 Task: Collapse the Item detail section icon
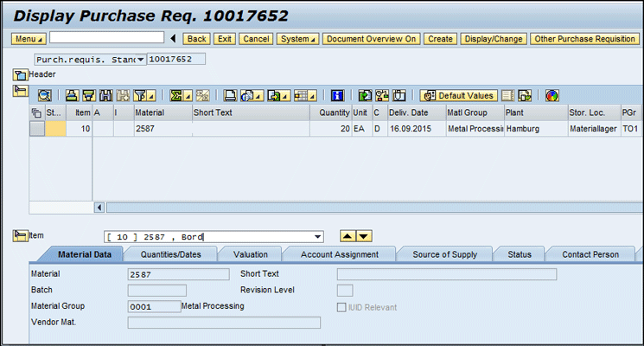[x=21, y=236]
